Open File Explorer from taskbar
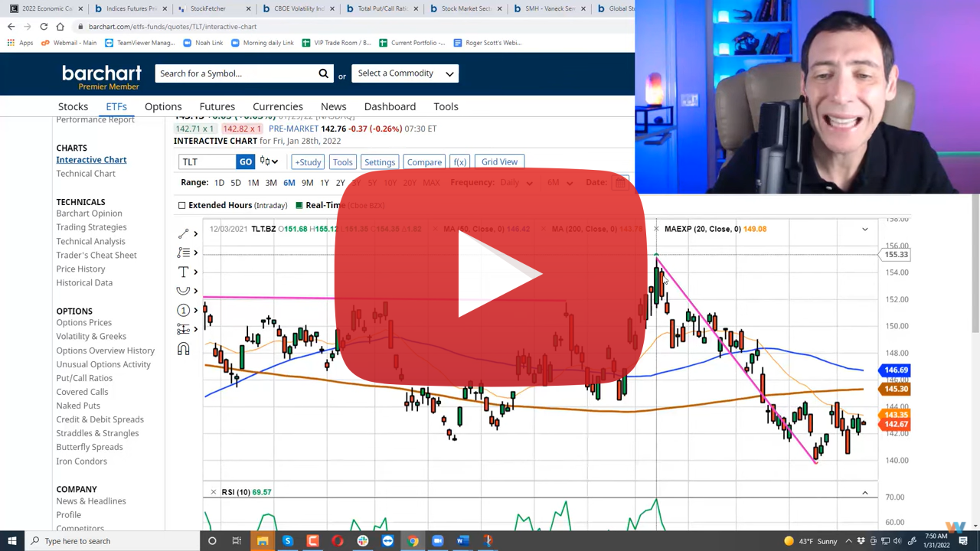This screenshot has height=551, width=980. pos(262,541)
